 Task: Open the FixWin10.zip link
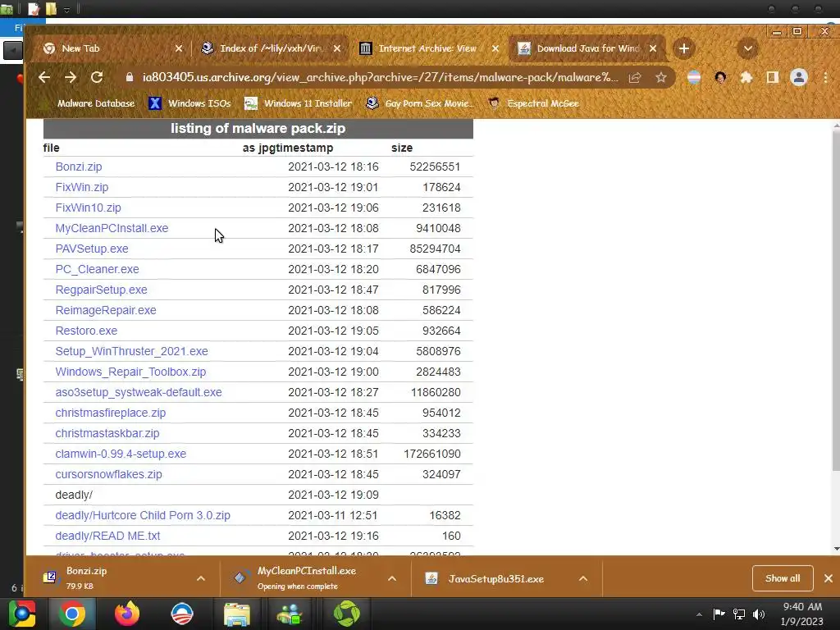point(89,208)
